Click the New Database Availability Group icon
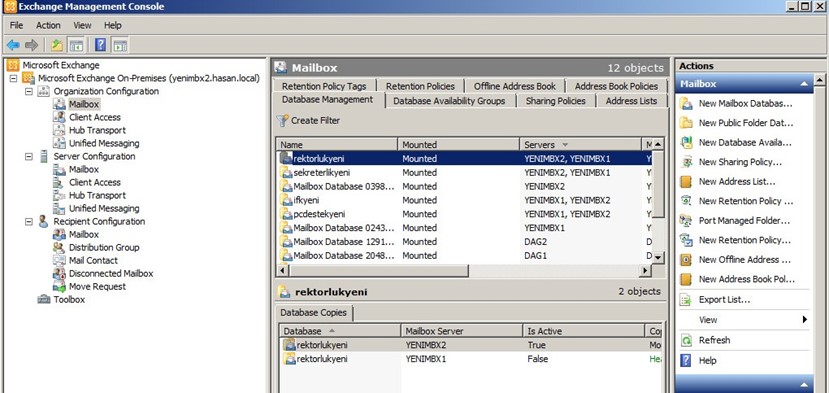This screenshot has height=393, width=829. click(x=686, y=143)
